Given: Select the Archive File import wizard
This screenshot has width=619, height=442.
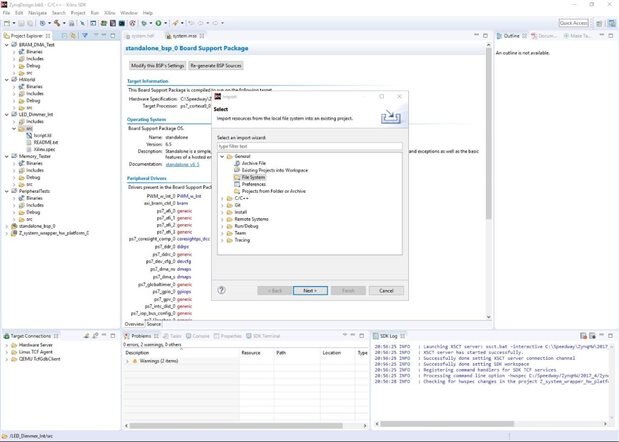Looking at the screenshot, I should (x=255, y=164).
